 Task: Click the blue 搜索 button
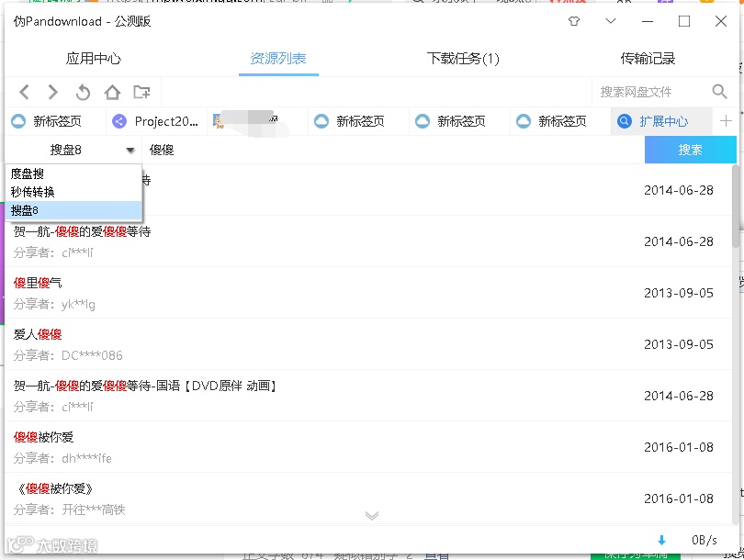pos(690,150)
